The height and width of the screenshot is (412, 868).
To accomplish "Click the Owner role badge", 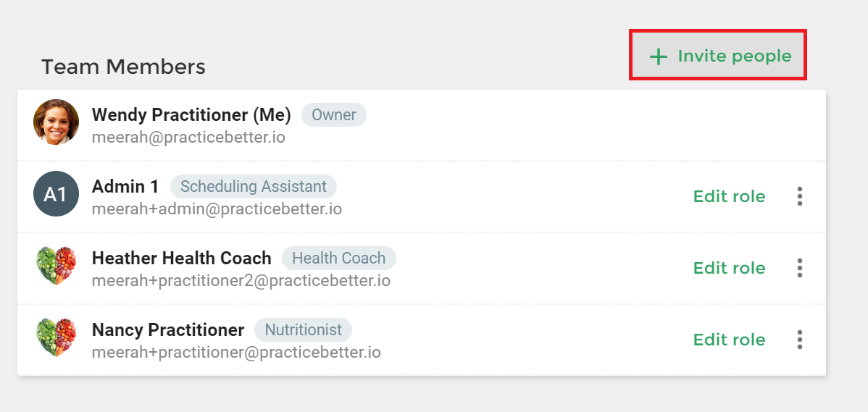I will (334, 114).
